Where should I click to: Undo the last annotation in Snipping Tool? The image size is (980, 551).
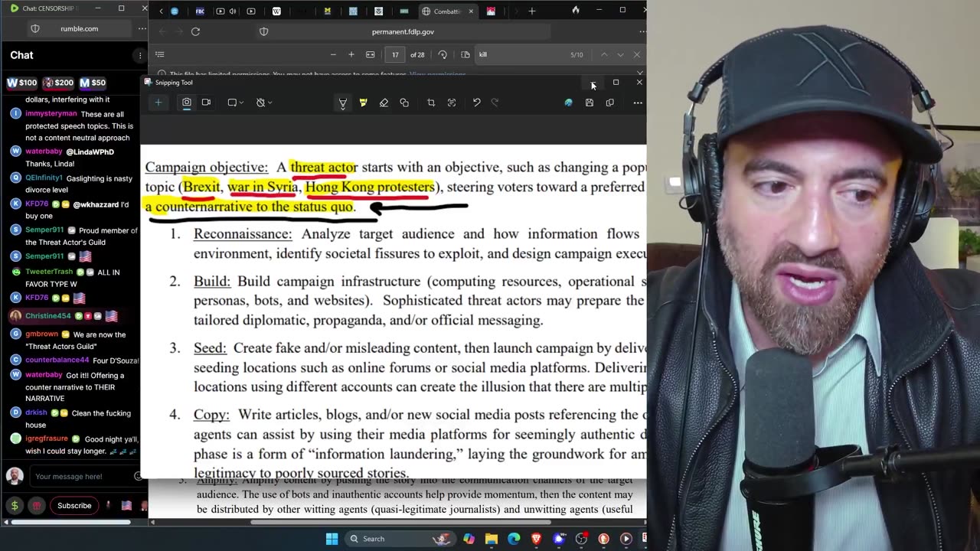point(476,103)
